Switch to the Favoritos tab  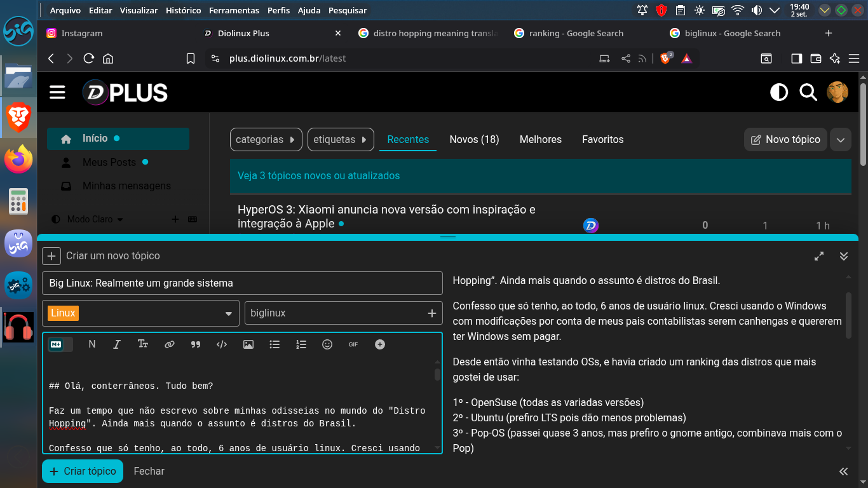pos(603,140)
